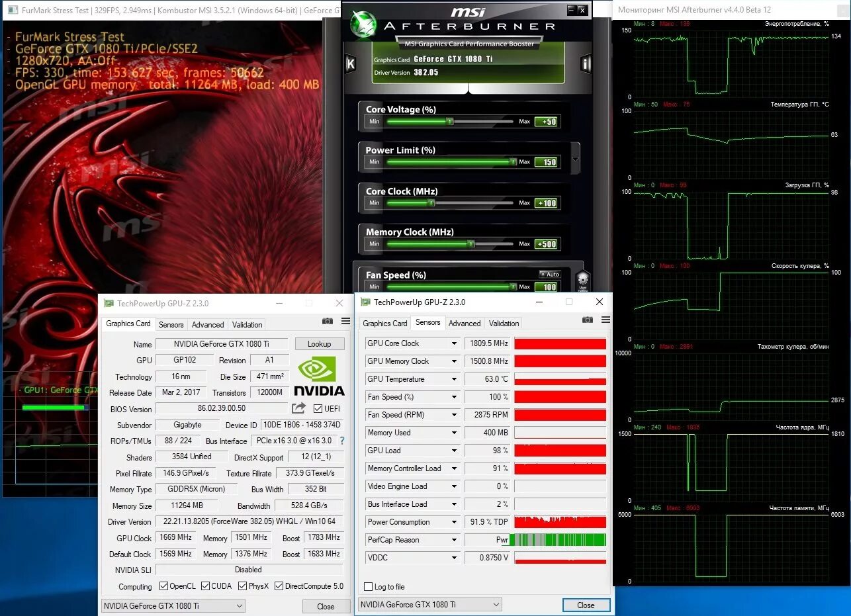Click the Core Voltage slider handle
The height and width of the screenshot is (616, 851).
point(449,122)
